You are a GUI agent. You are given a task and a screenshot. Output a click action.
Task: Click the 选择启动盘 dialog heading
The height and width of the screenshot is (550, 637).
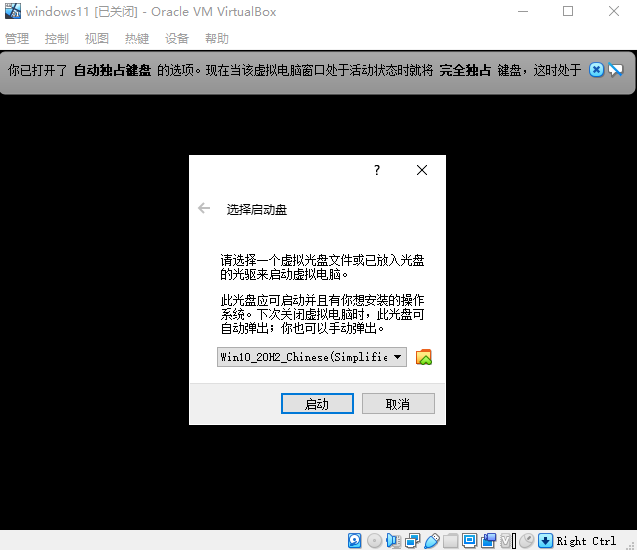257,210
